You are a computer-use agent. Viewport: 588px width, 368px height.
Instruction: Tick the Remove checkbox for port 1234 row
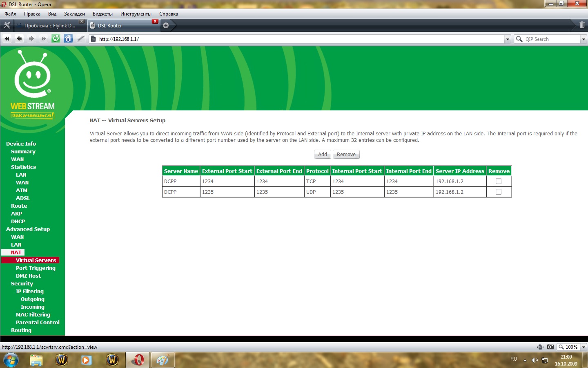tap(499, 182)
